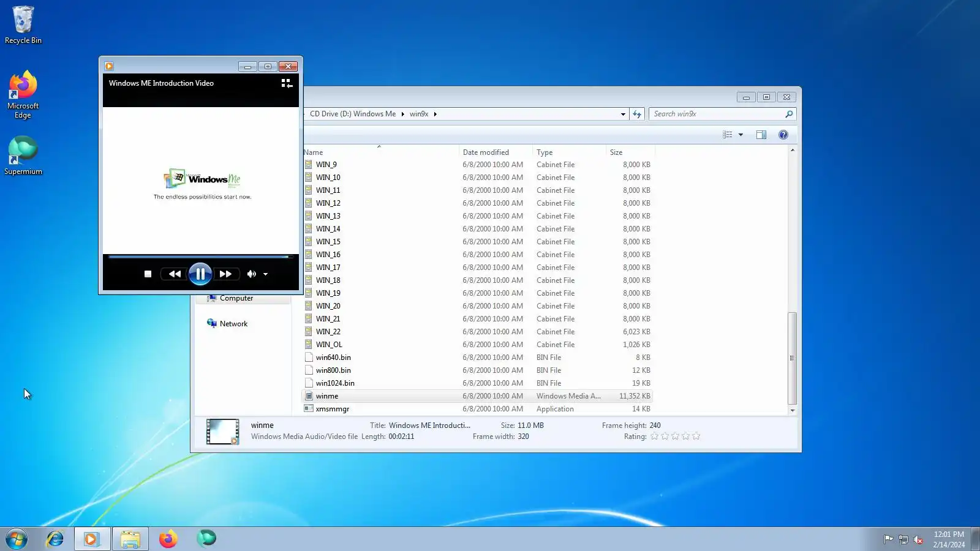Select the Microsoft Edge desktop shortcut
Image resolution: width=980 pixels, height=551 pixels.
click(23, 95)
